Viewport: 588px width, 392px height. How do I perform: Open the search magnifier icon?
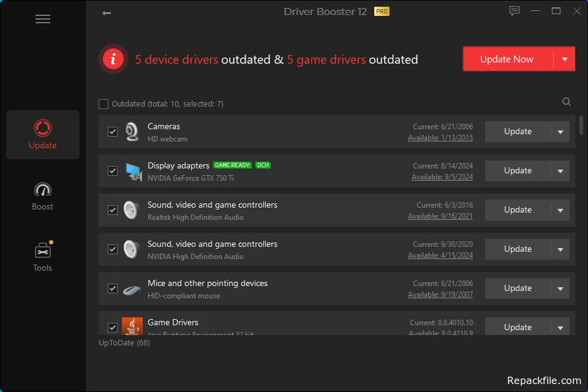(566, 102)
